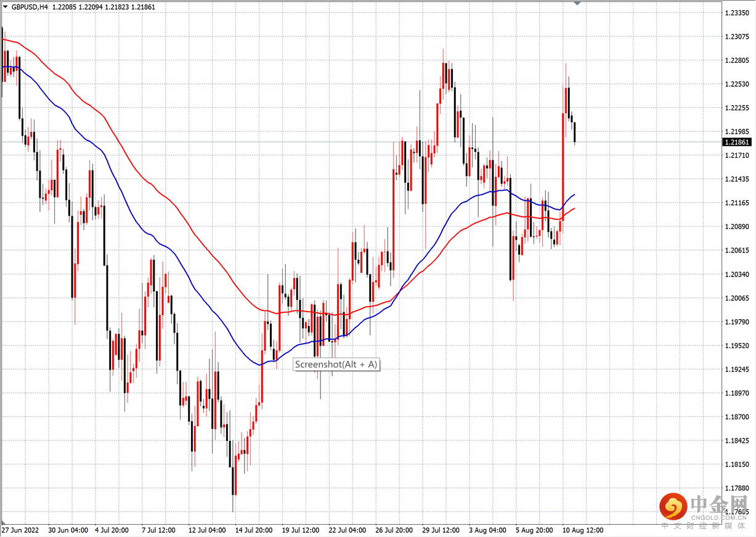Click price axis label 1.20340
Viewport: 756px width, 537px height.
737,274
